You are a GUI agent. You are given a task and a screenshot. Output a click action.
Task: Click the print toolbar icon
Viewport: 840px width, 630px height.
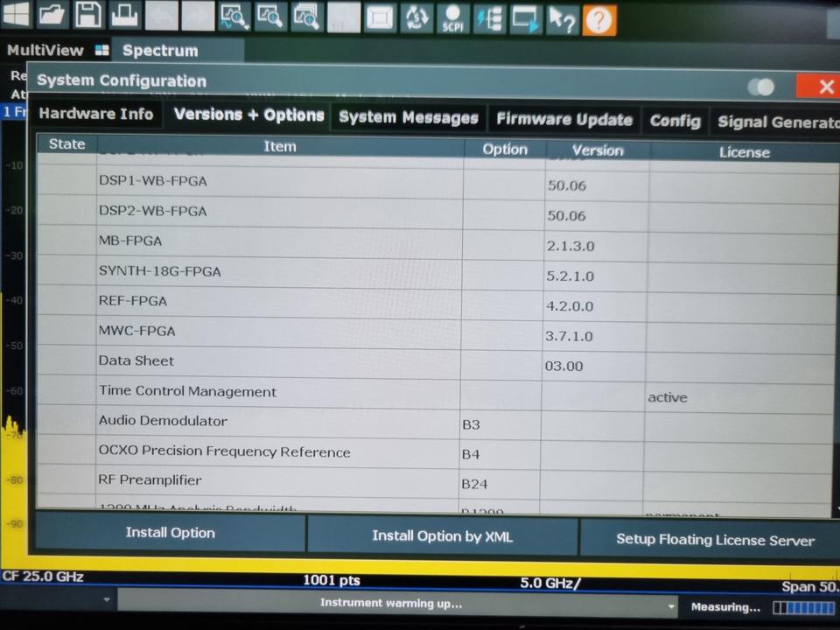tap(124, 15)
